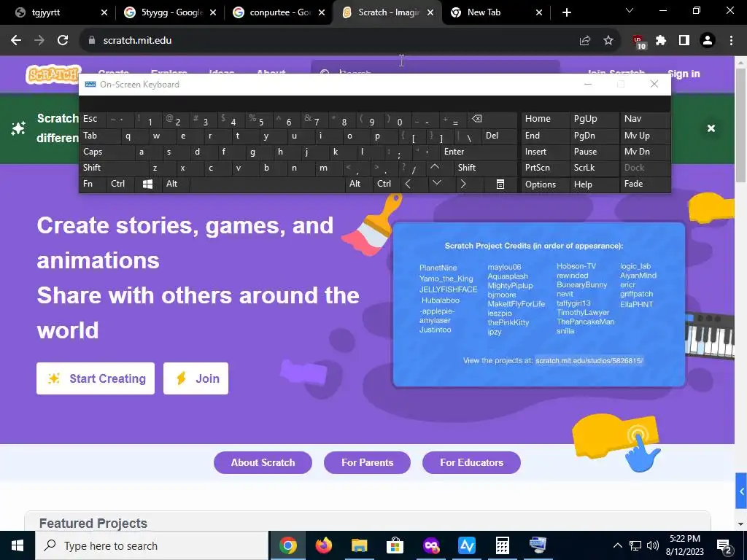Open Windows Start menu
Screen dimensions: 747x560
click(x=18, y=545)
